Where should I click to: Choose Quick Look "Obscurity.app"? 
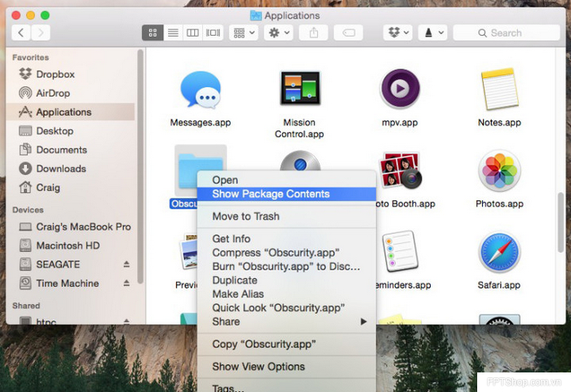click(x=286, y=308)
